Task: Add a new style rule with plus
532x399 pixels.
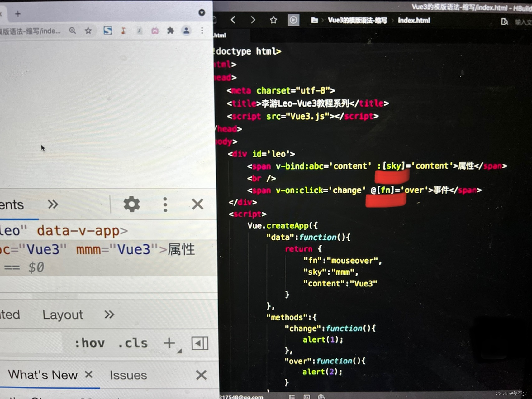Action: click(x=169, y=343)
